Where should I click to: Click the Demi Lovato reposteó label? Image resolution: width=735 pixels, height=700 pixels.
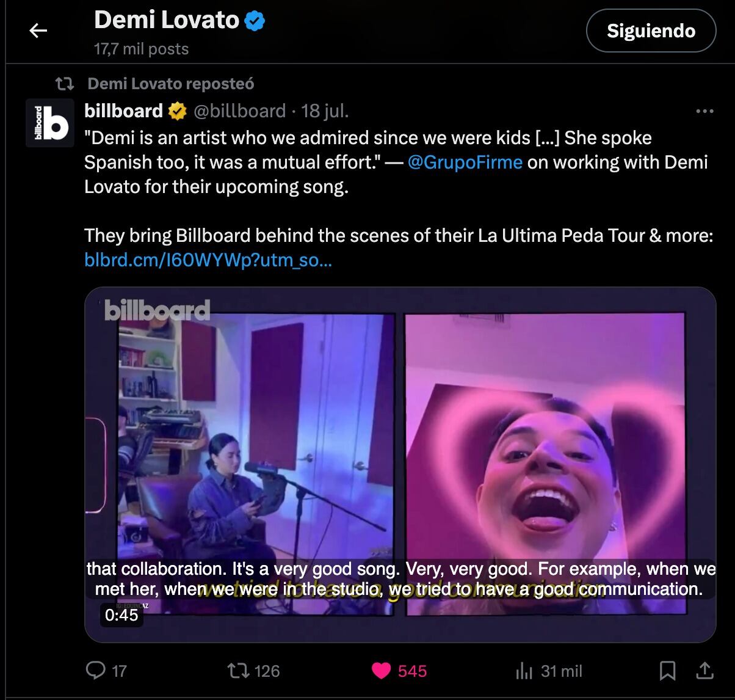coord(171,84)
